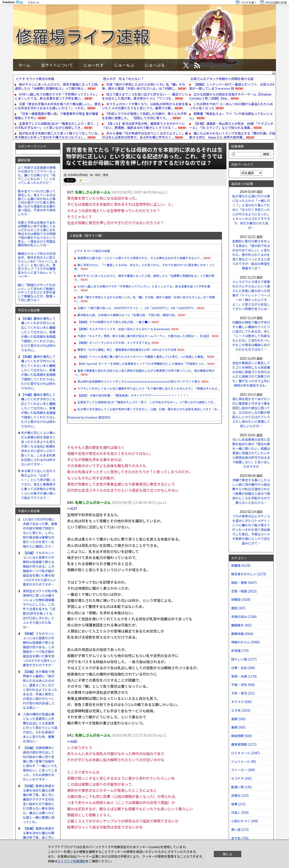
Task: Open Powered by livedoor 相互RSS link
Action: pyautogui.click(x=88, y=417)
